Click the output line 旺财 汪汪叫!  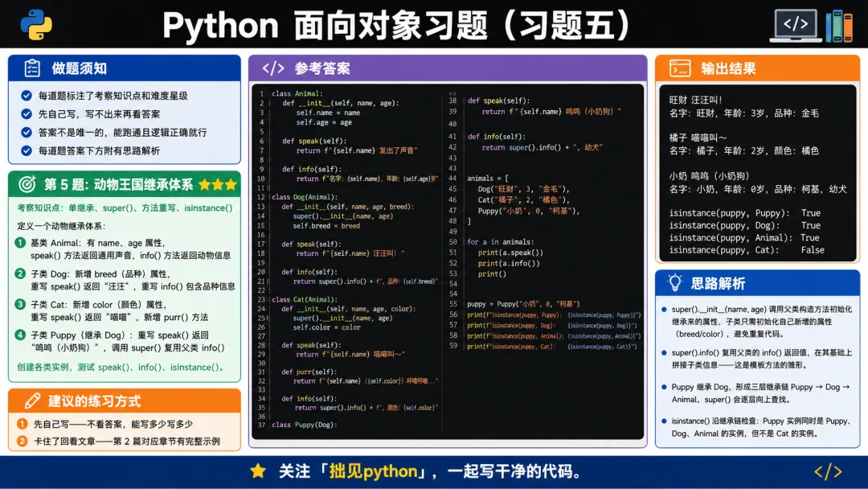click(695, 101)
